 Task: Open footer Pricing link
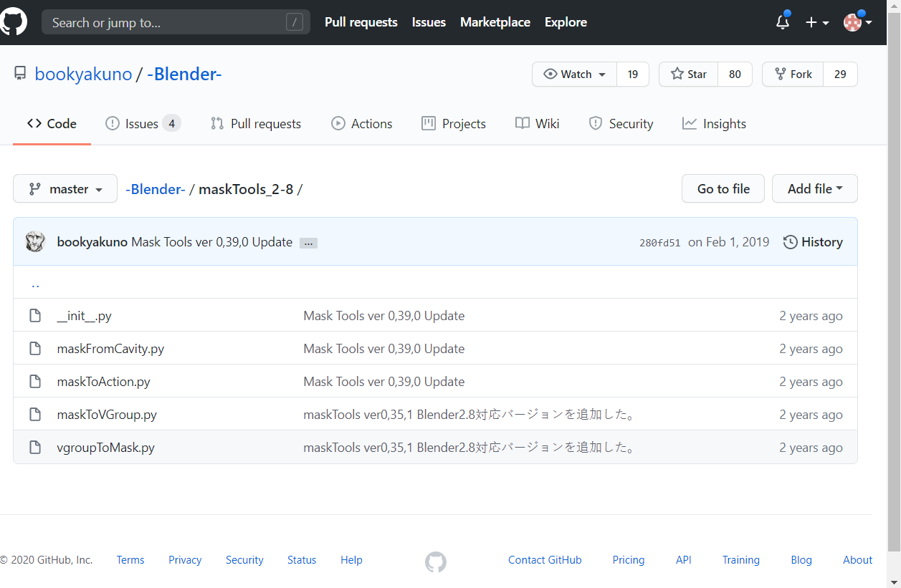click(x=629, y=560)
